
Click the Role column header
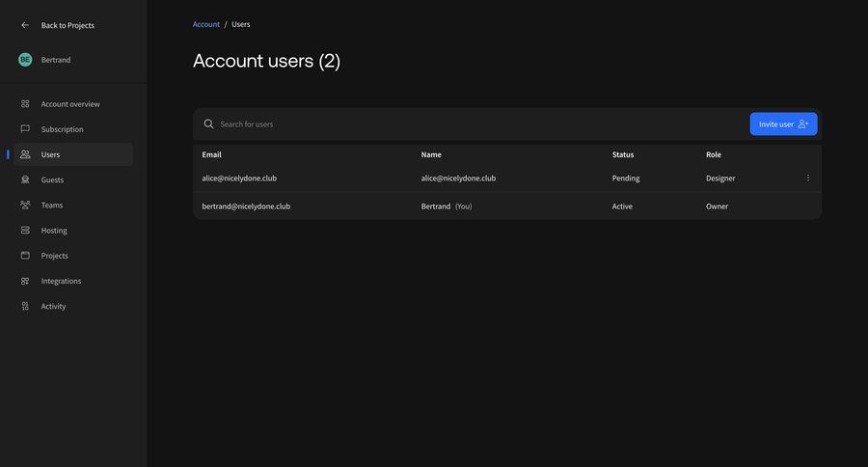click(714, 154)
